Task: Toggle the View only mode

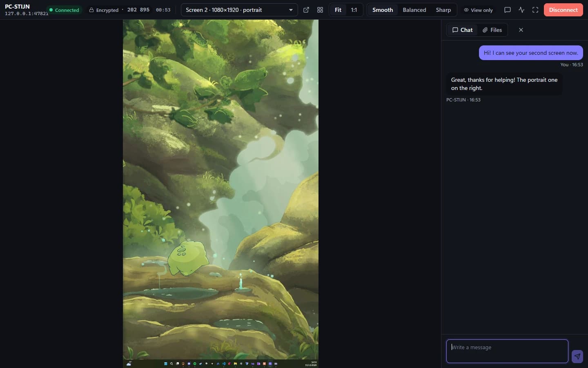Action: [478, 10]
